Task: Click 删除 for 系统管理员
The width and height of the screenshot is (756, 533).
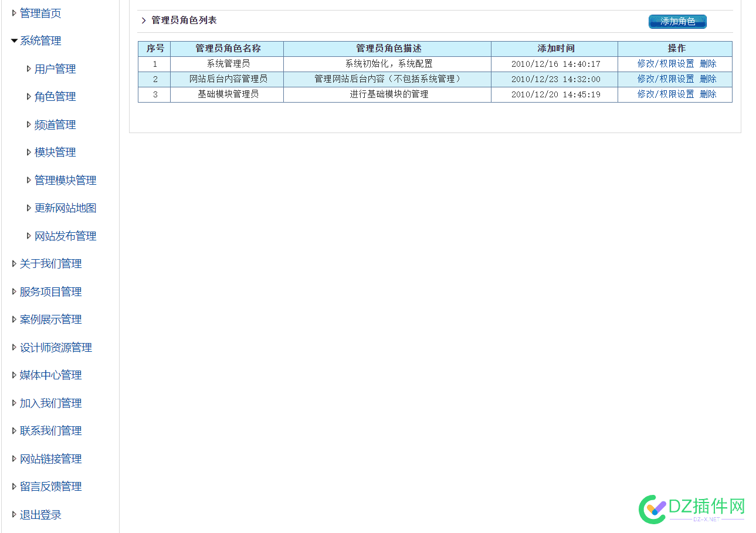Action: click(x=708, y=64)
